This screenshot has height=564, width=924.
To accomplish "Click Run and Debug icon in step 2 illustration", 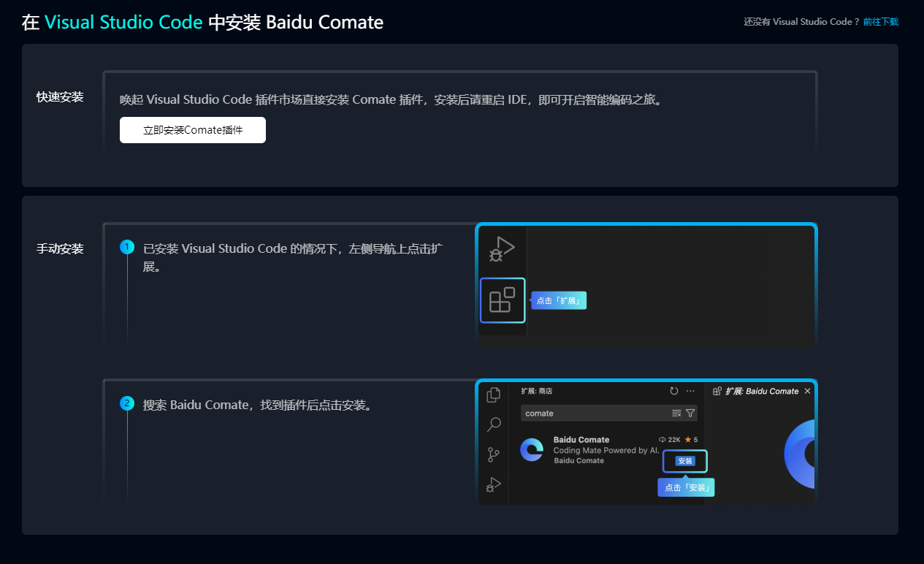I will [494, 484].
